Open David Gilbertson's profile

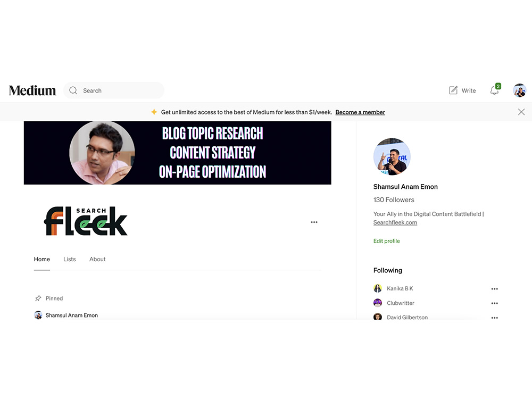pyautogui.click(x=407, y=317)
